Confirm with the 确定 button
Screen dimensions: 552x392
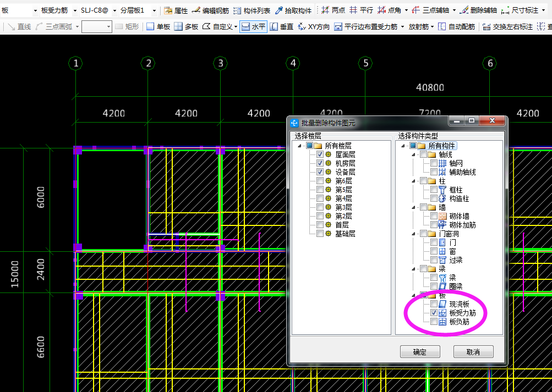[x=420, y=351]
